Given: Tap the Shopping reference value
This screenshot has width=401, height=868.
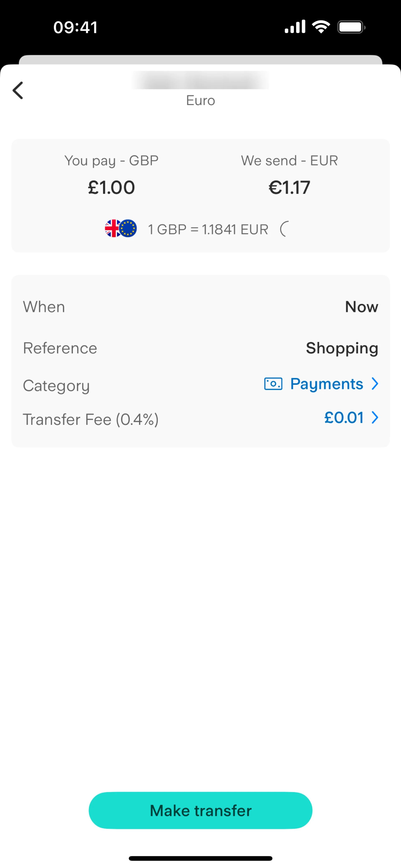Looking at the screenshot, I should coord(342,348).
